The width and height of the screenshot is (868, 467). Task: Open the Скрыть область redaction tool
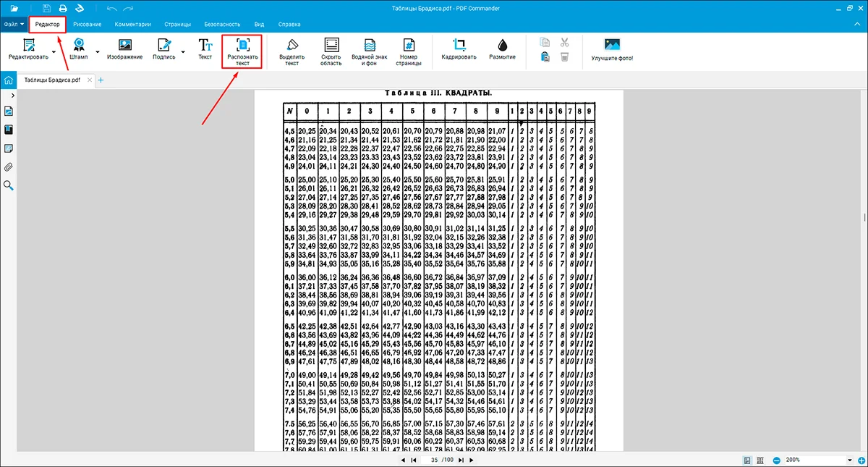331,51
